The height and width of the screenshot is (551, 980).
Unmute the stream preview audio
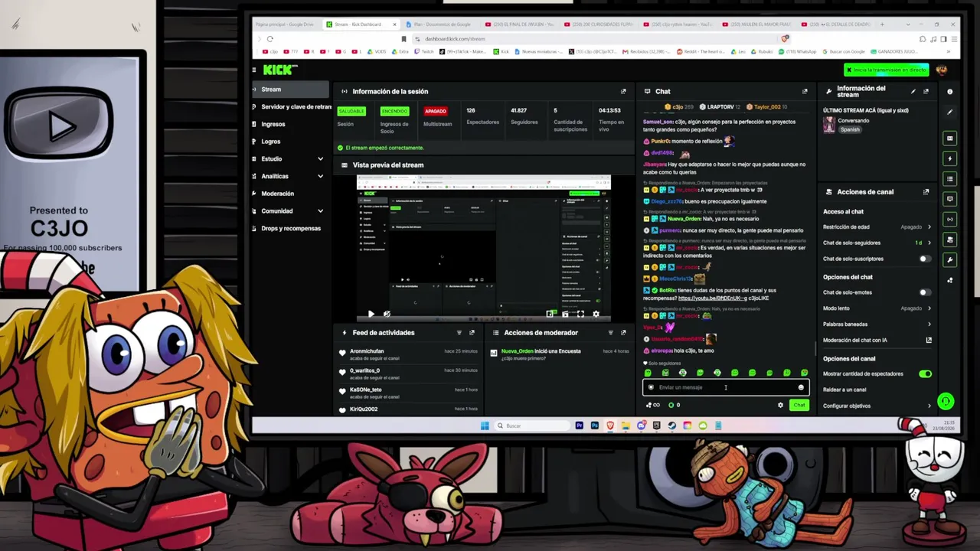coord(387,314)
